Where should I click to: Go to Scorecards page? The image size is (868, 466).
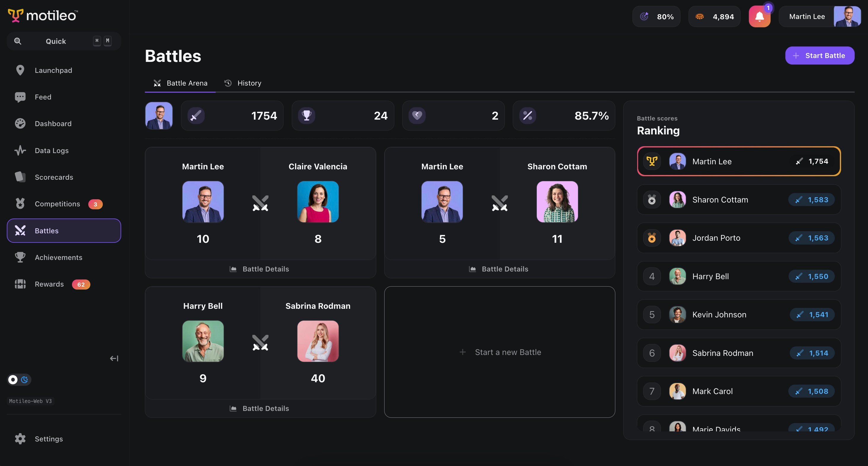click(54, 177)
